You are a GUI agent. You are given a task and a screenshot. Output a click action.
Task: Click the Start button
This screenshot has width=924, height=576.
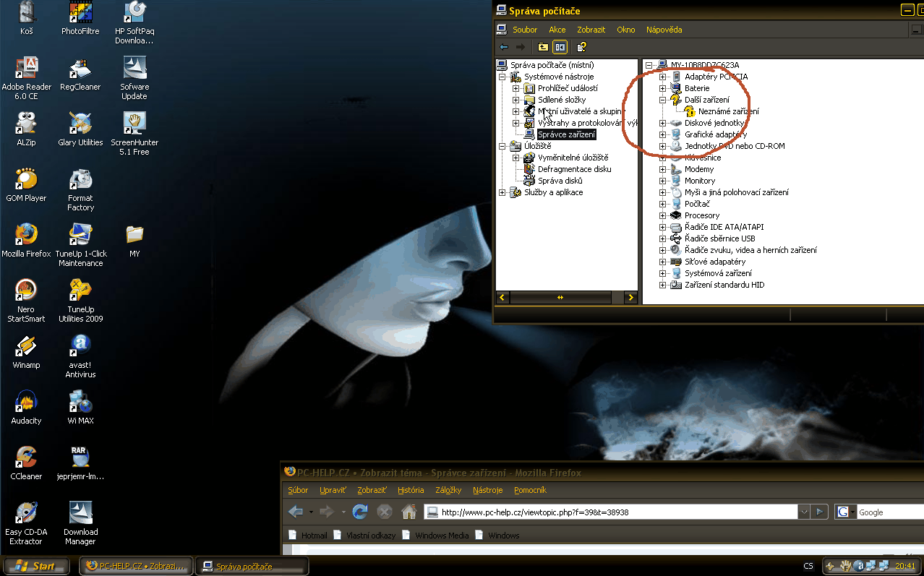(37, 566)
